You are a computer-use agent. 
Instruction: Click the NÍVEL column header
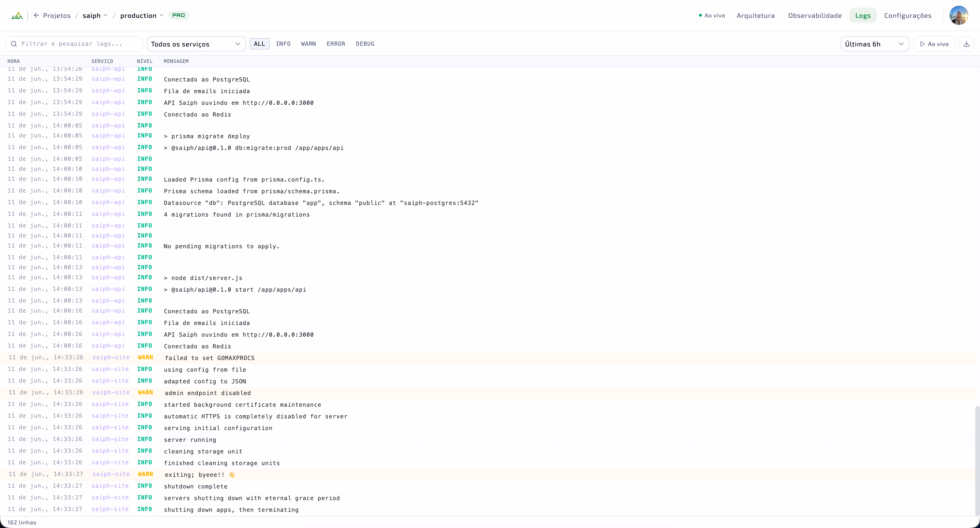click(145, 61)
